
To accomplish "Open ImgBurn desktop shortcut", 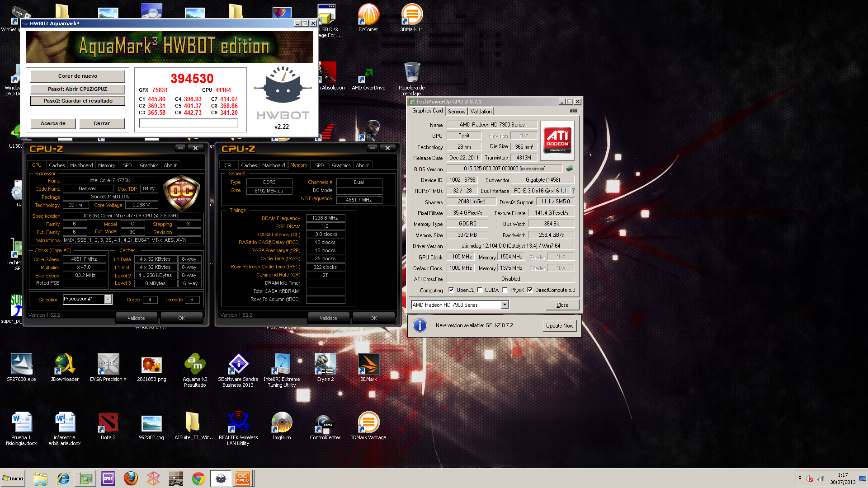I will (x=282, y=426).
